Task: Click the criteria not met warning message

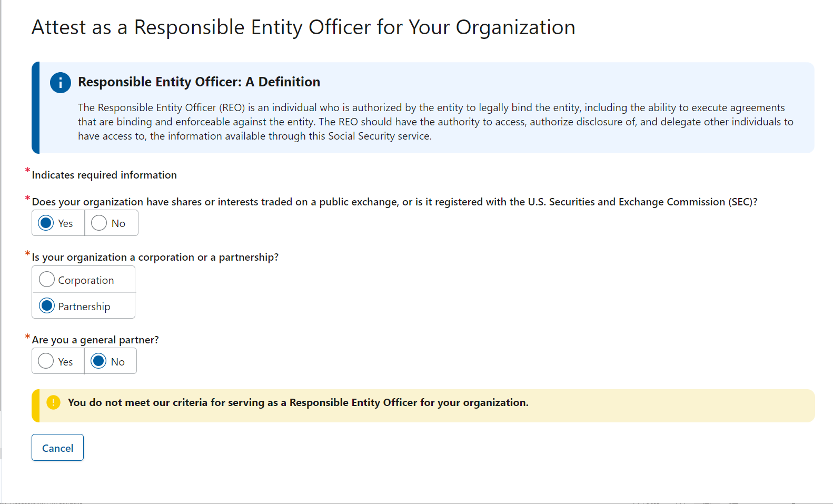Action: point(298,403)
